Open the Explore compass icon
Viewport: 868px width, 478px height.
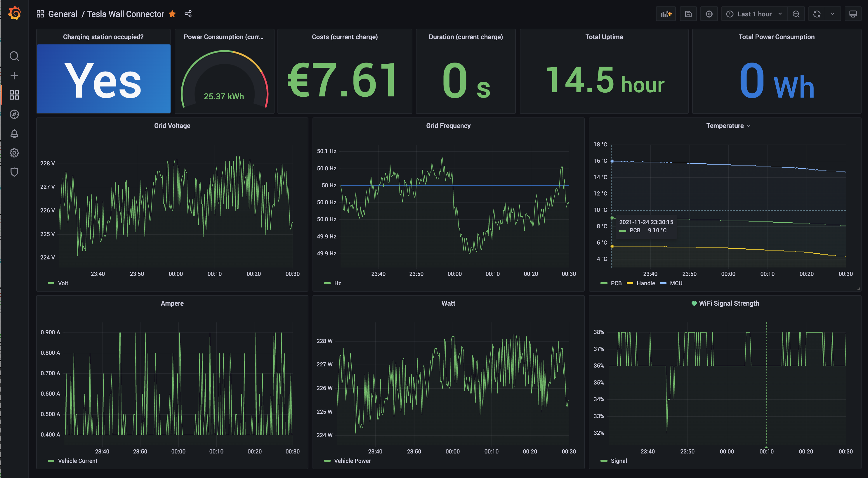point(14,114)
